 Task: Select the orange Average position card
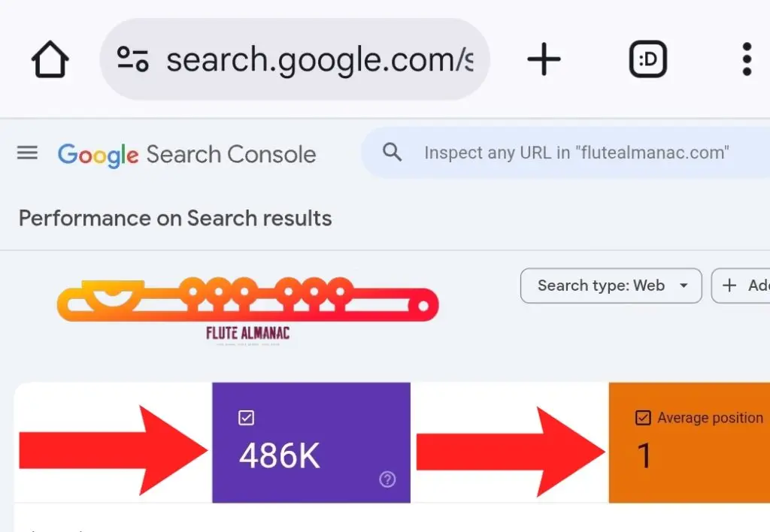[x=689, y=443]
